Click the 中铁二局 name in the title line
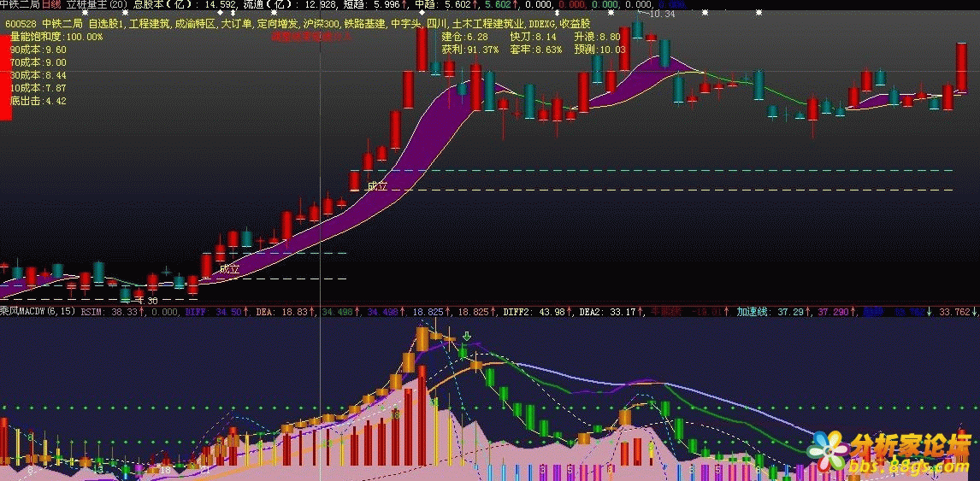This screenshot has width=980, height=481. (20, 4)
